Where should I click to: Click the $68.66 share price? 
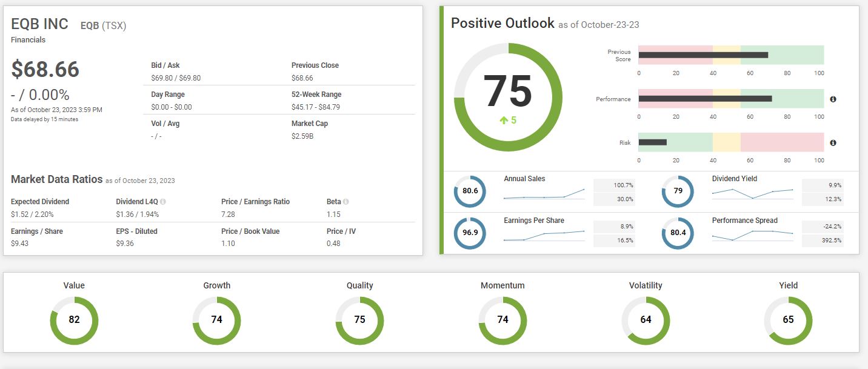pyautogui.click(x=45, y=69)
